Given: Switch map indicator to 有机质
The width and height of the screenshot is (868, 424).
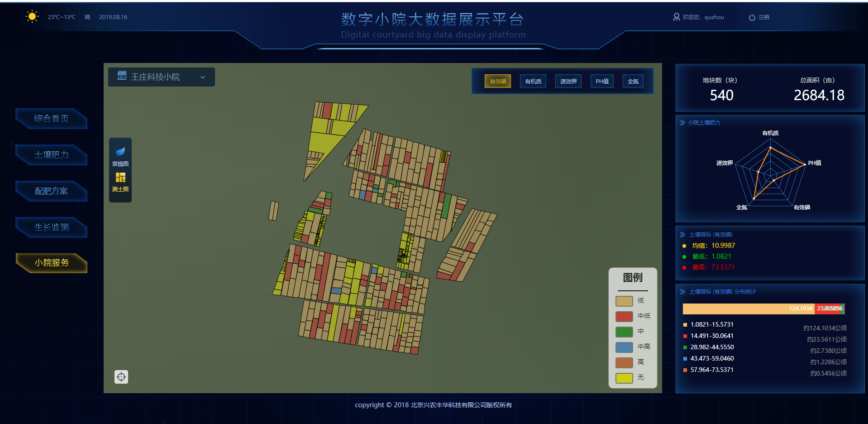Looking at the screenshot, I should [533, 81].
